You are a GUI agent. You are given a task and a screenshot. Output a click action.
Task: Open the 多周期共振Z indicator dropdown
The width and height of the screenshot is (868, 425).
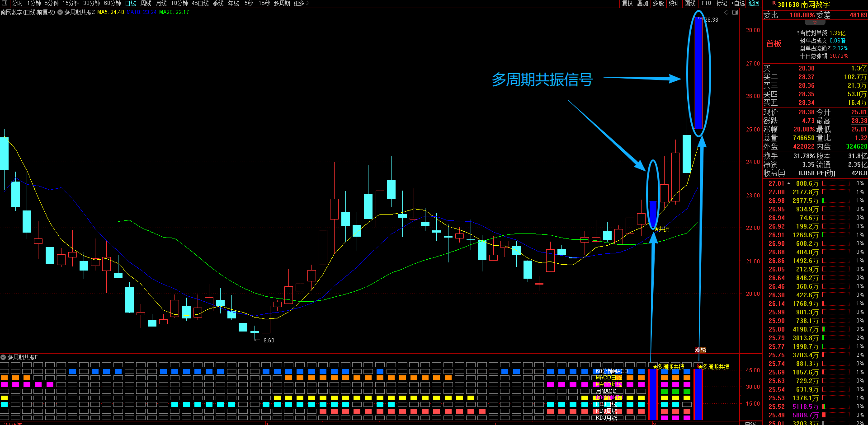[60, 12]
